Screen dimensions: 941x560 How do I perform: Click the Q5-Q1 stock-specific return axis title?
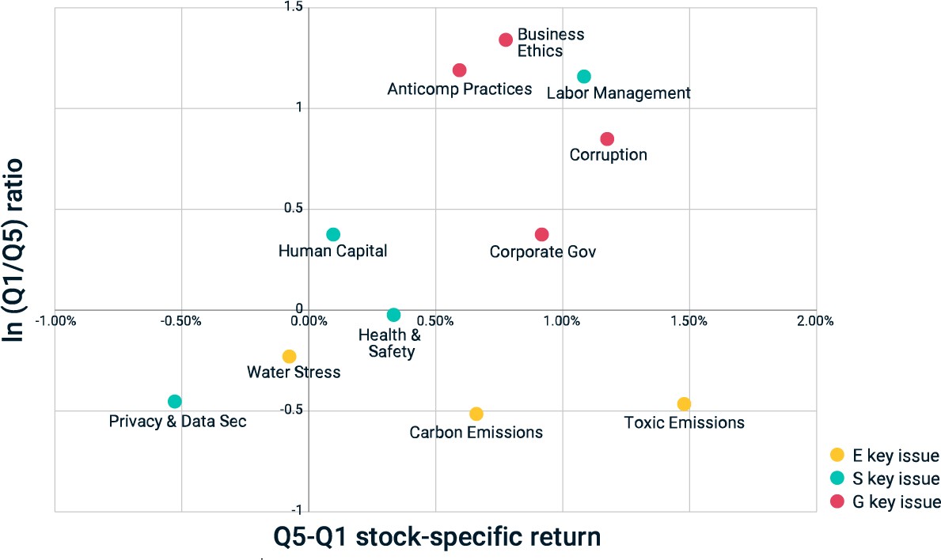[x=437, y=536]
